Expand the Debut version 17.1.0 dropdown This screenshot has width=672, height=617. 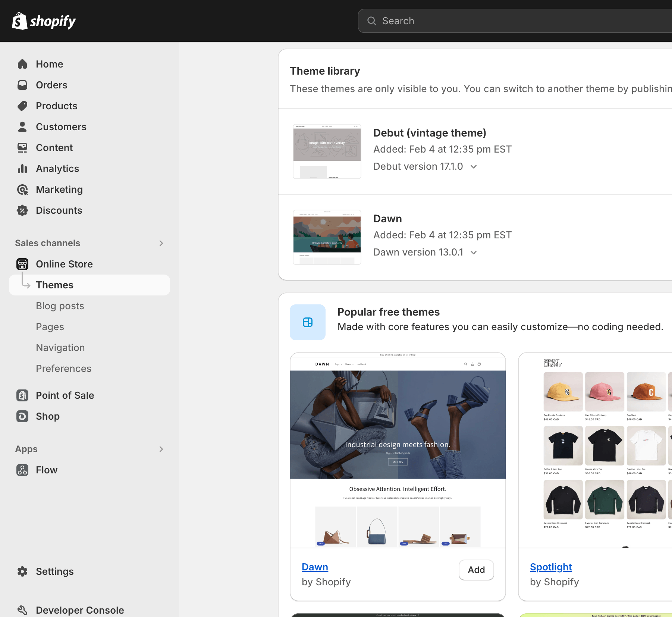(x=474, y=167)
